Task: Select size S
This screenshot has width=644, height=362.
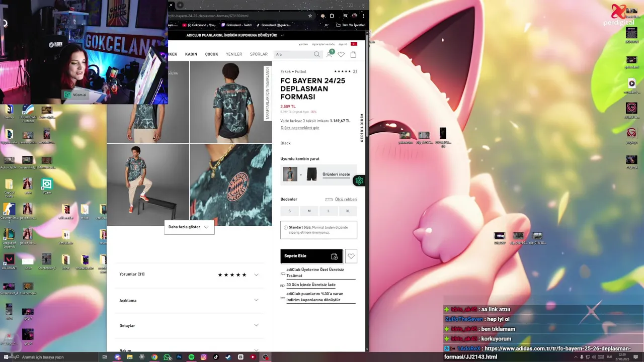Action: point(289,211)
